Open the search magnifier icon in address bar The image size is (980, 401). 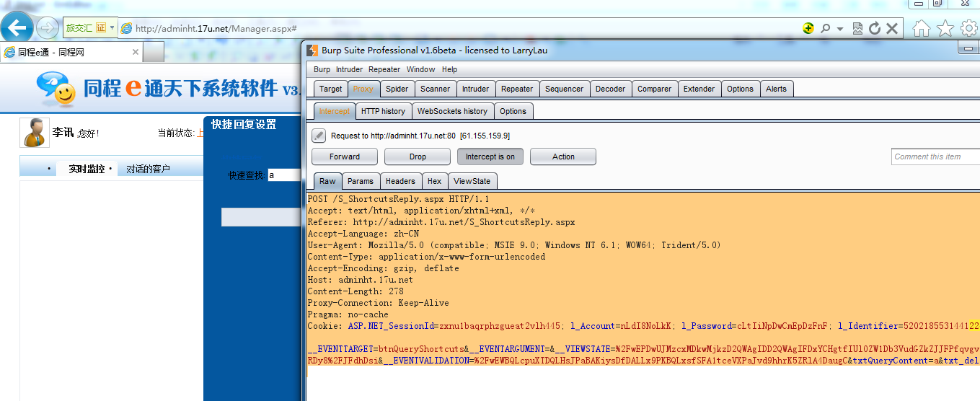tap(826, 29)
